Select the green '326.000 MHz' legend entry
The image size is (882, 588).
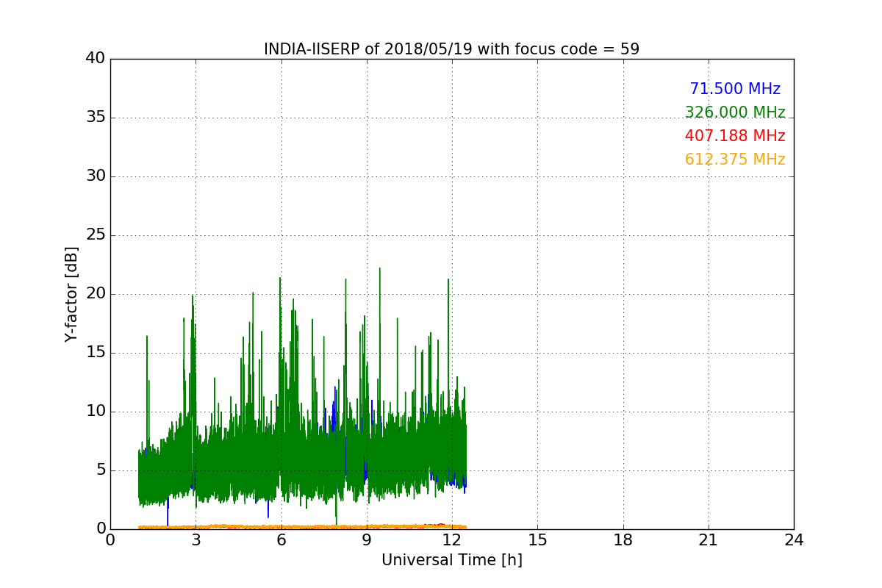point(735,113)
